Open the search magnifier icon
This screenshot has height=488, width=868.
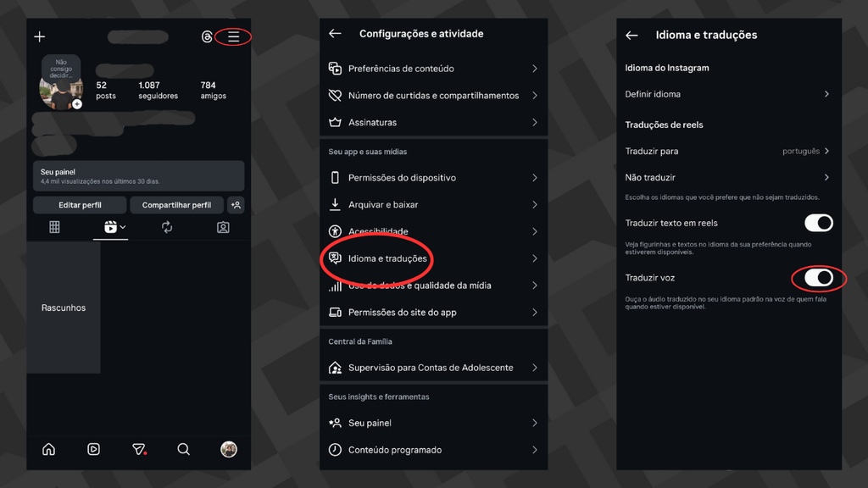click(x=183, y=449)
